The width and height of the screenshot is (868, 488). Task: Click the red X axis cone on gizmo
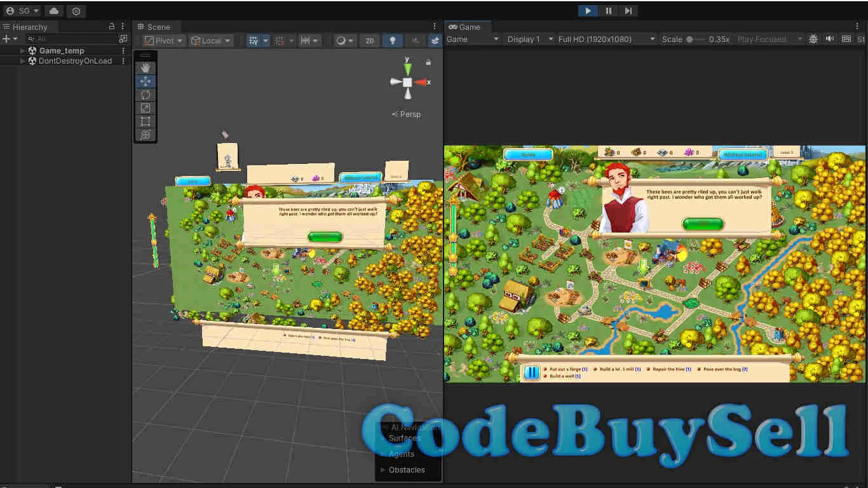click(x=420, y=82)
